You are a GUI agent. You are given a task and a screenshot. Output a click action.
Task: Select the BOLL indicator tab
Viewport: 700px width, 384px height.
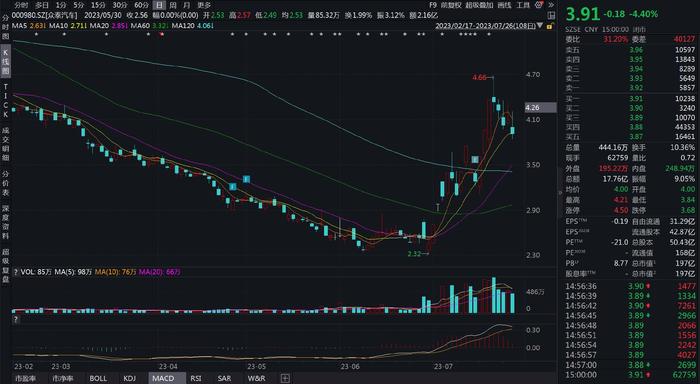(98, 378)
